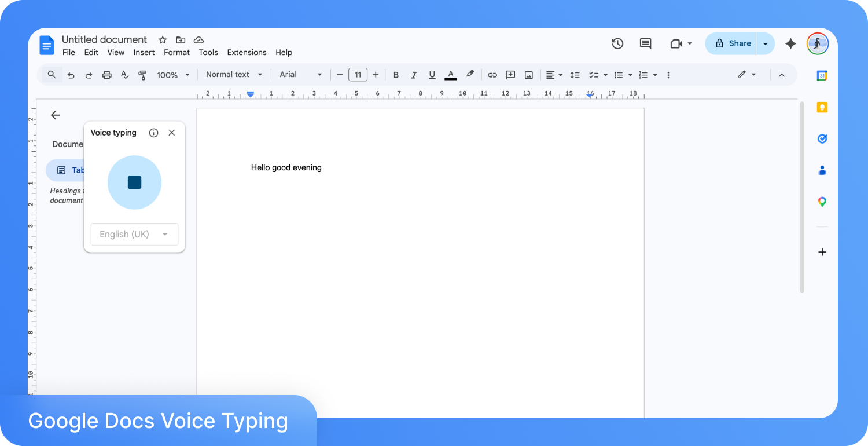Open Gemini with the spark button
The width and height of the screenshot is (868, 446).
(x=790, y=43)
